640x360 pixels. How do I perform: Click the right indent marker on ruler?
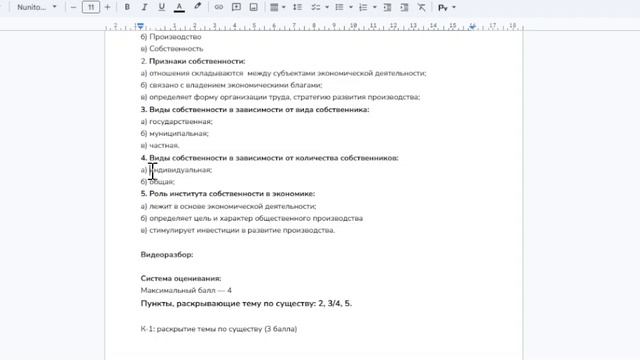pos(473,27)
